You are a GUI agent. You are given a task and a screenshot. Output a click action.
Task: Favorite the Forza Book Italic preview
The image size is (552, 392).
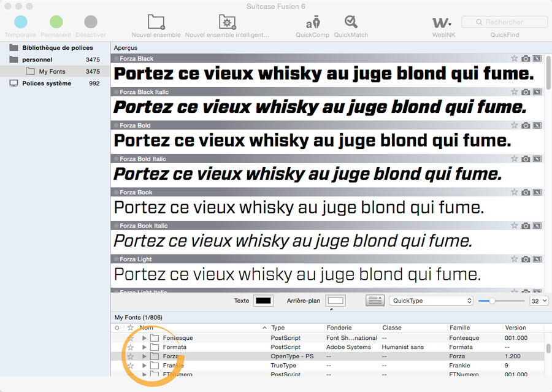pyautogui.click(x=515, y=225)
